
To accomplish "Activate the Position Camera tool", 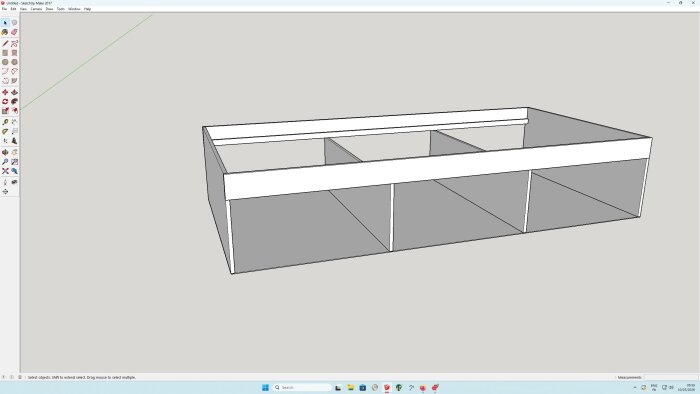I will [x=5, y=182].
